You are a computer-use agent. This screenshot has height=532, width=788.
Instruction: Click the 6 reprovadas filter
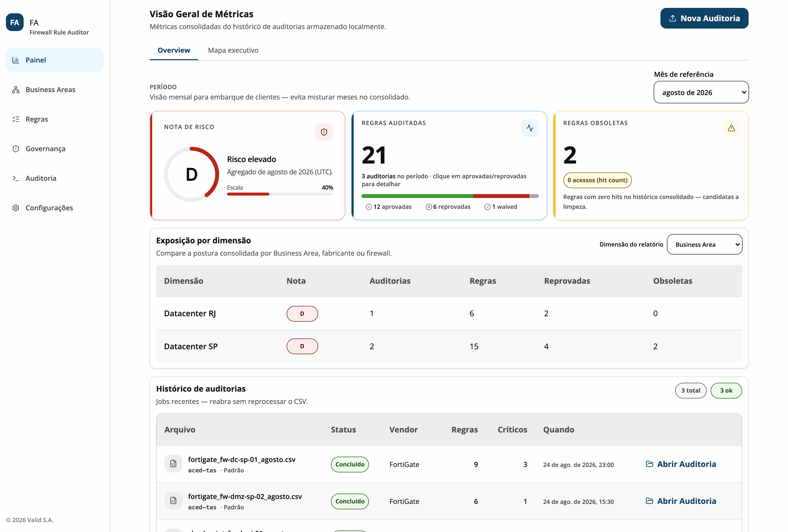[x=448, y=207]
